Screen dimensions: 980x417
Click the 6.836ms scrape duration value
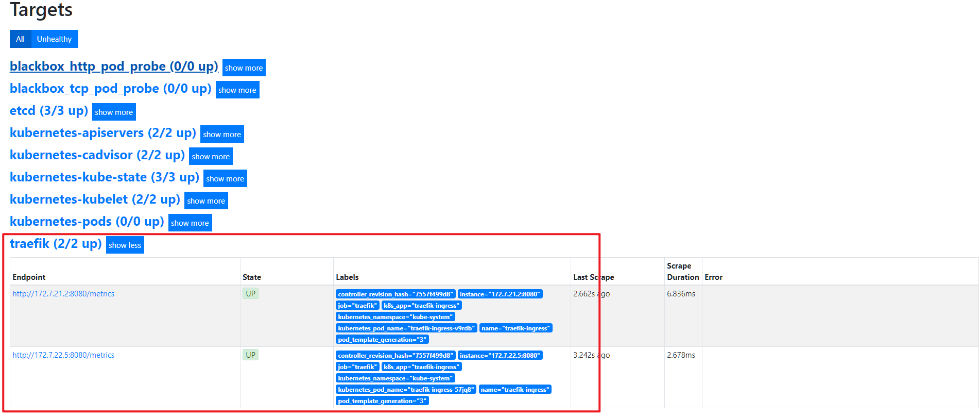[x=681, y=294]
